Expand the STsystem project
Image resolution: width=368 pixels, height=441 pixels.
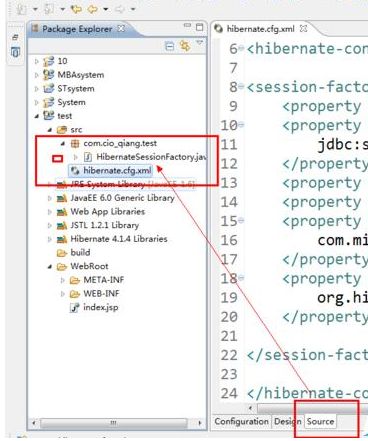click(x=37, y=89)
